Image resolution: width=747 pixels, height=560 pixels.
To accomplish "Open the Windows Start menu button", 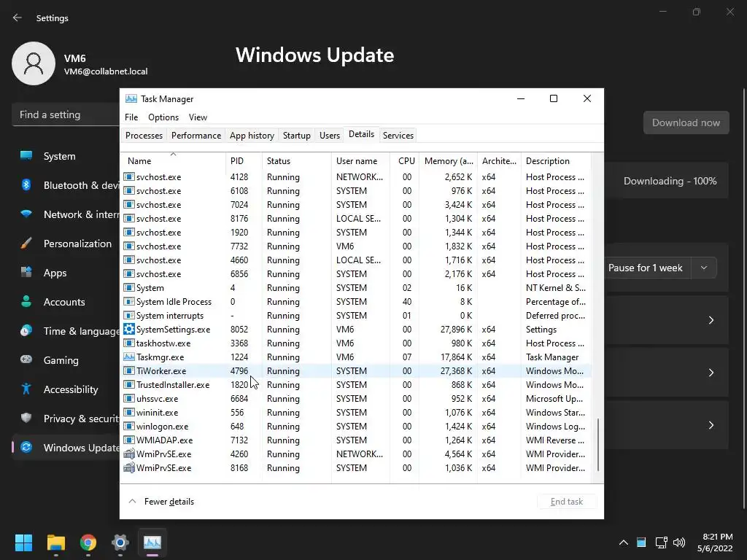I will click(x=23, y=542).
